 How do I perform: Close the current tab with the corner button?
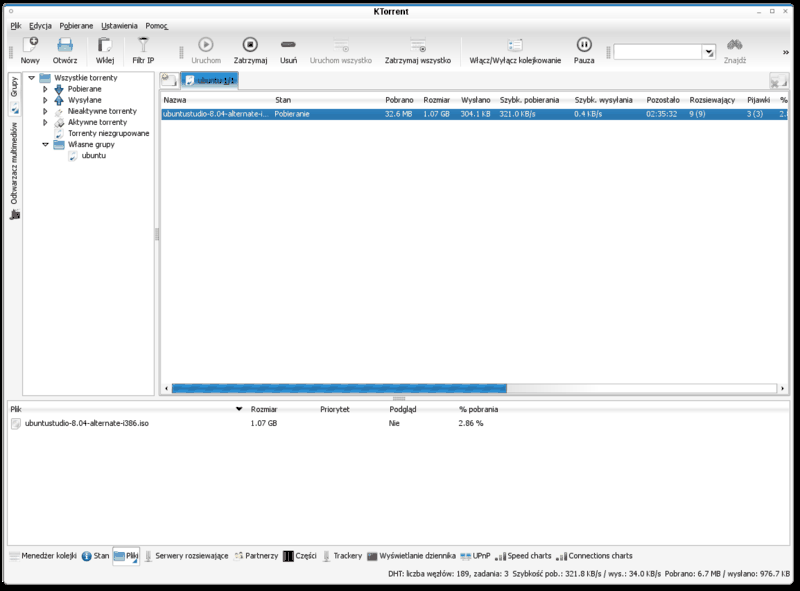778,81
